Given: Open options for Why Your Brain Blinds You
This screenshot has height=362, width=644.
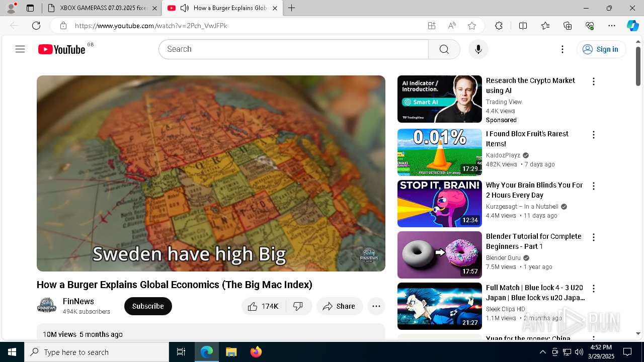Looking at the screenshot, I should (x=594, y=186).
